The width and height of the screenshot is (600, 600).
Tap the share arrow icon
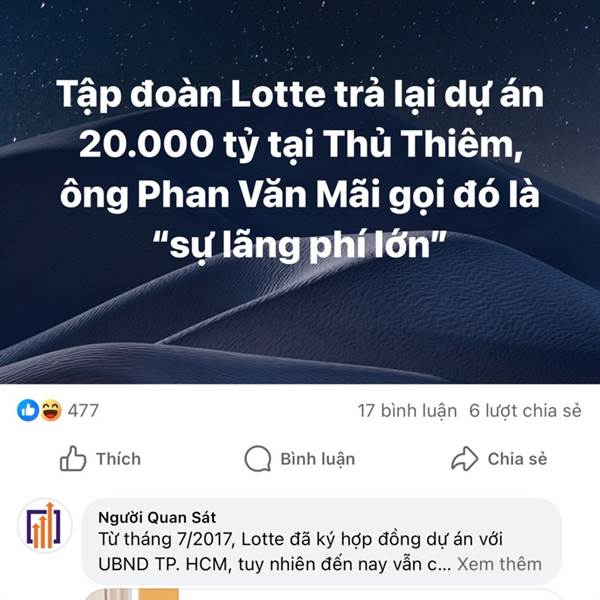465,458
